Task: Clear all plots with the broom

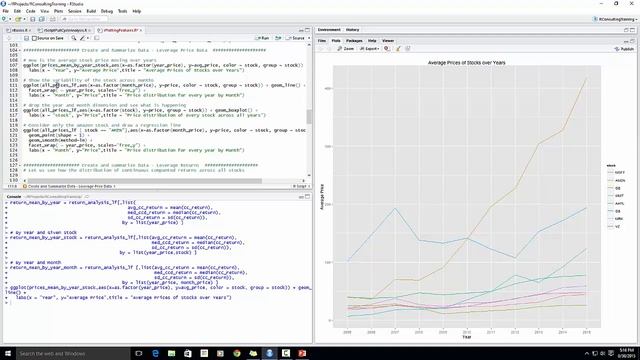Action: pyautogui.click(x=398, y=49)
